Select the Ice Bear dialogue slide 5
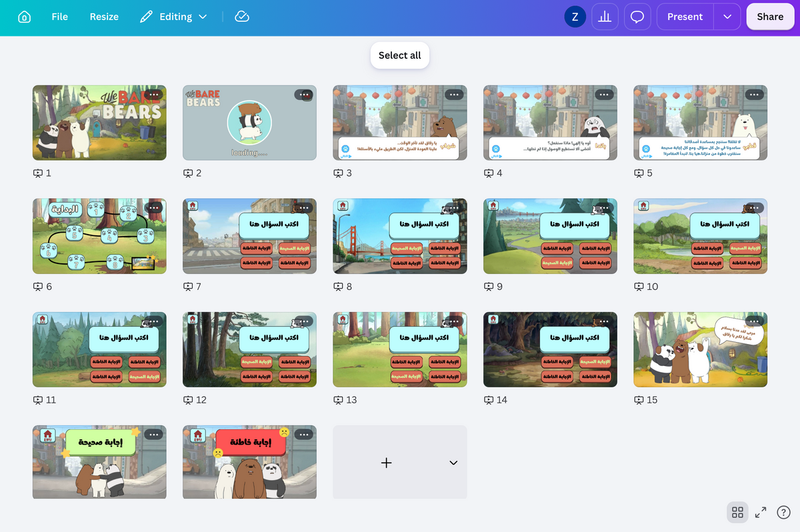Viewport: 800px width, 532px height. coord(701,123)
